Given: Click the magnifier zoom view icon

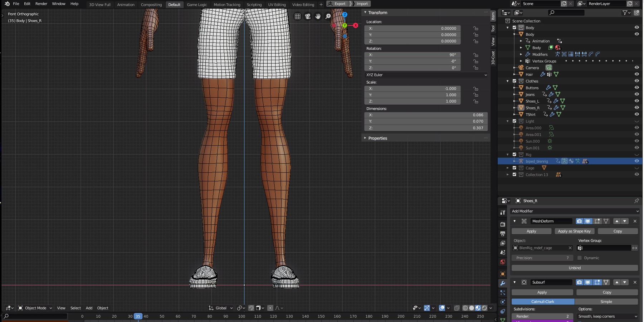Looking at the screenshot, I should click(328, 16).
